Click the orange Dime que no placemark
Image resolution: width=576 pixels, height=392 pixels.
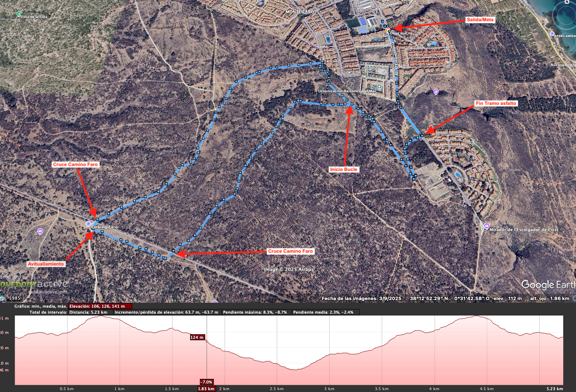click(388, 30)
